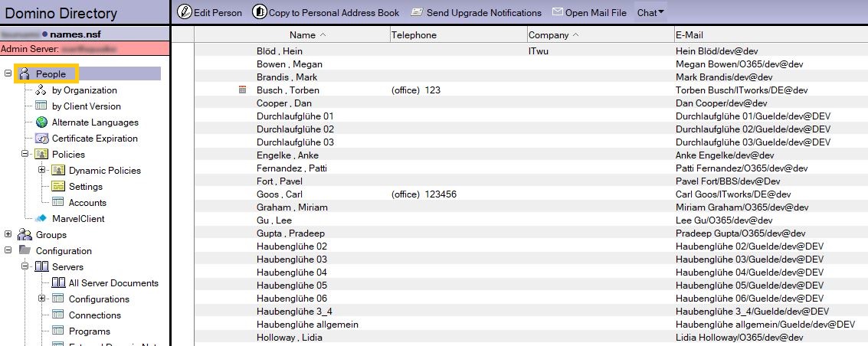Viewport: 868px width, 346px height.
Task: Open the by Organization view icon
Action: pos(41,90)
